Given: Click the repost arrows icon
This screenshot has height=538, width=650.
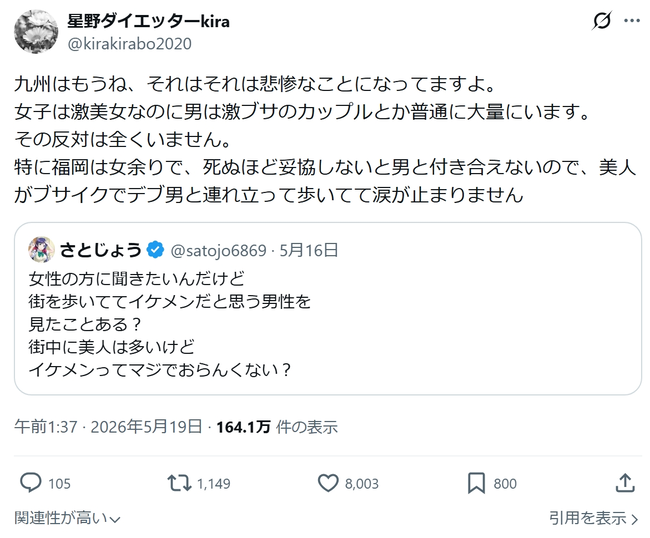Looking at the screenshot, I should pos(179,483).
